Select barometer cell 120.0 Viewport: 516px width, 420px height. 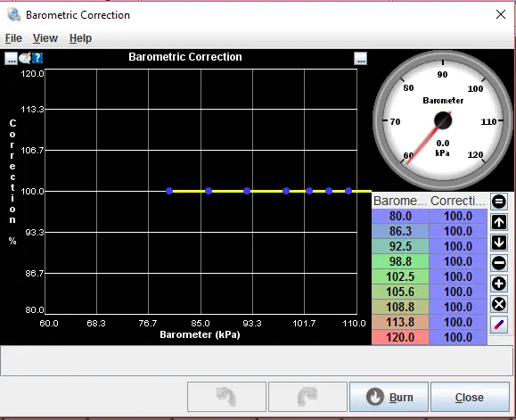[x=400, y=337]
